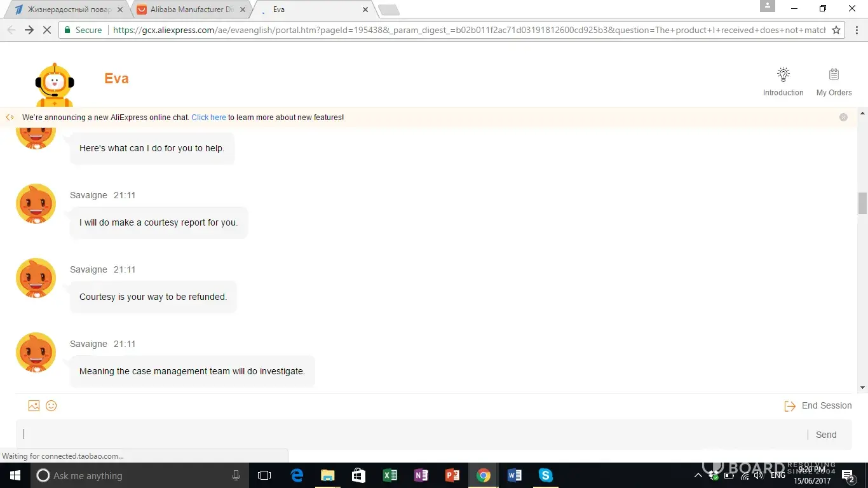Viewport: 868px width, 488px height.
Task: Click the End Session exit icon
Action: click(790, 406)
